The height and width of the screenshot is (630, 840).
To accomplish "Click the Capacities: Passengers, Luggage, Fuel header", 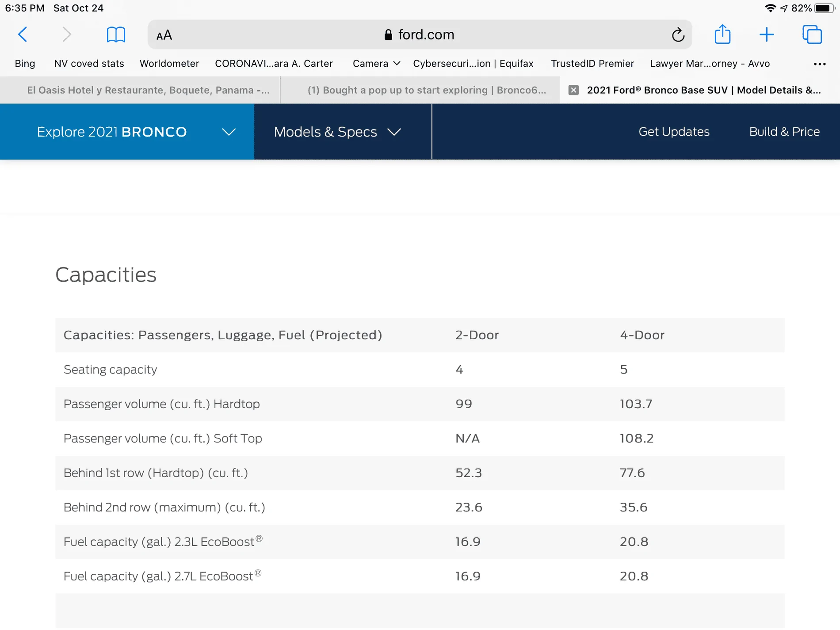I will coord(223,335).
